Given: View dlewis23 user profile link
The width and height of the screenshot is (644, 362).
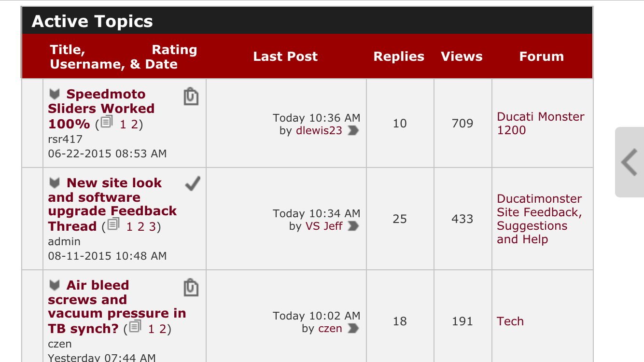Looking at the screenshot, I should (319, 130).
